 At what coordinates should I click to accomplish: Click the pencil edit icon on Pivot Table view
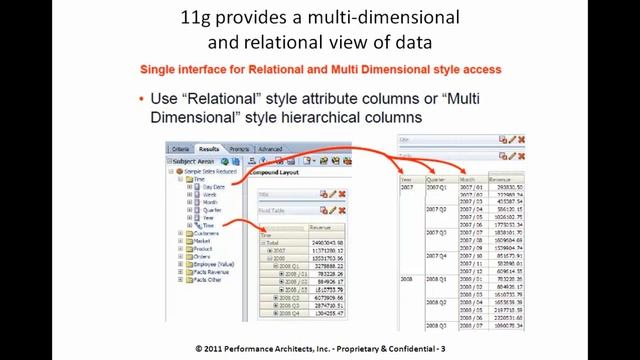[x=333, y=211]
